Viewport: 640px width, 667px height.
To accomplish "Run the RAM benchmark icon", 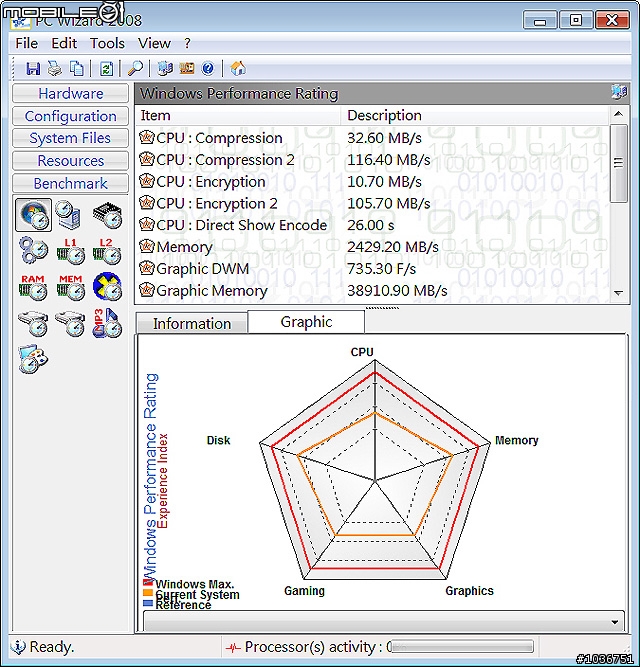I will pyautogui.click(x=33, y=287).
